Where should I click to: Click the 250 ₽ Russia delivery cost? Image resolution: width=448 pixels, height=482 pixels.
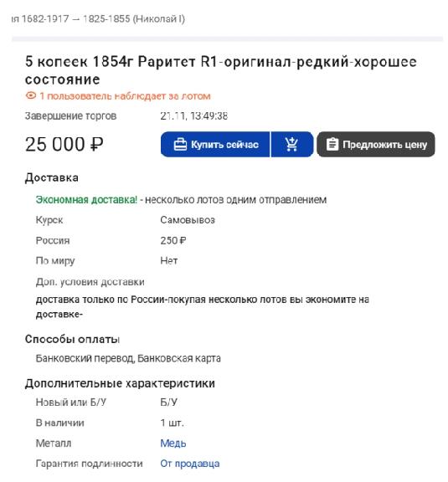click(x=173, y=240)
